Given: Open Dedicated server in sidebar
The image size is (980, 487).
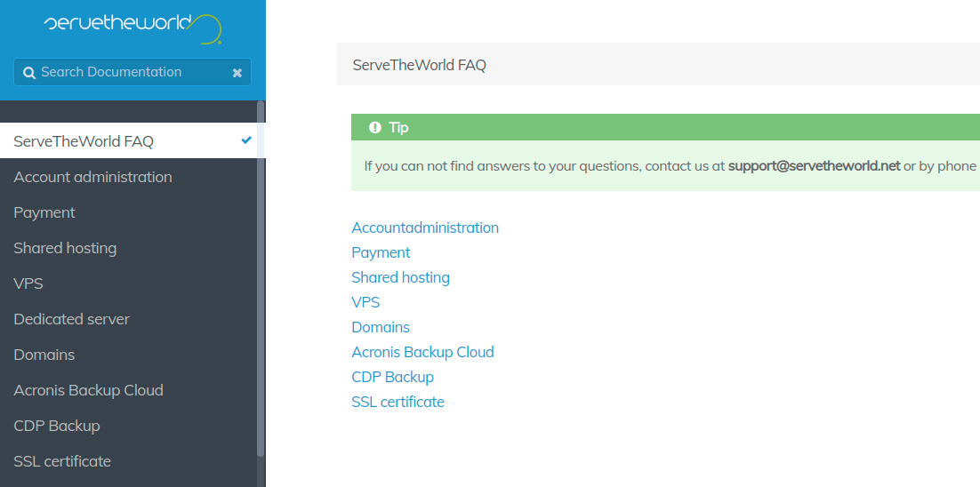Looking at the screenshot, I should click(133, 319).
